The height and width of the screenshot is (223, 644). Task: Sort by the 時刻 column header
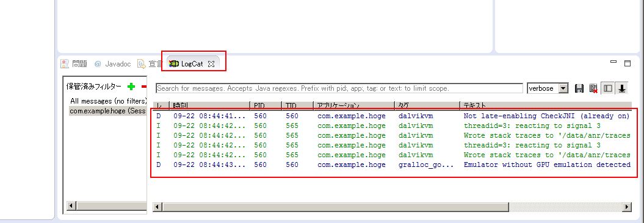[x=209, y=105]
